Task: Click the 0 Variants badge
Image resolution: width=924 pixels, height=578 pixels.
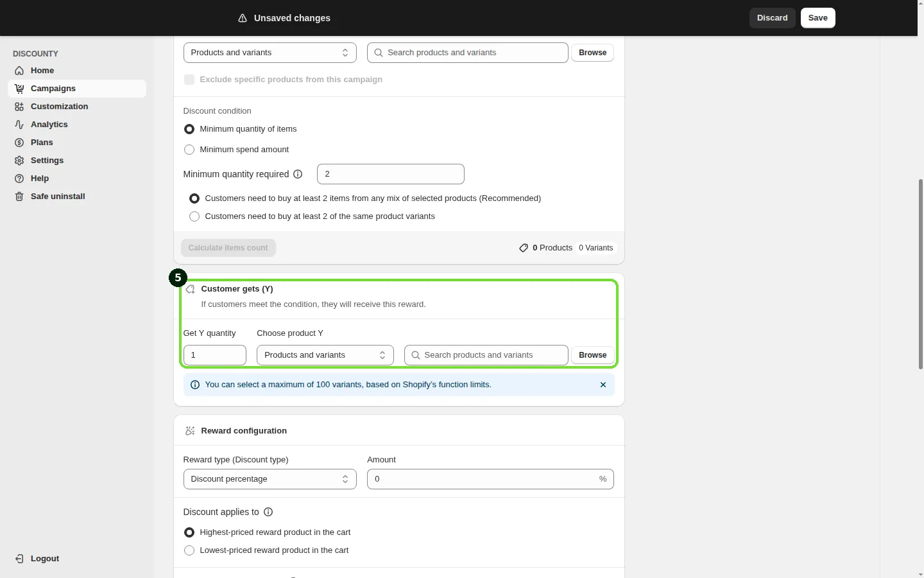Action: coord(595,248)
